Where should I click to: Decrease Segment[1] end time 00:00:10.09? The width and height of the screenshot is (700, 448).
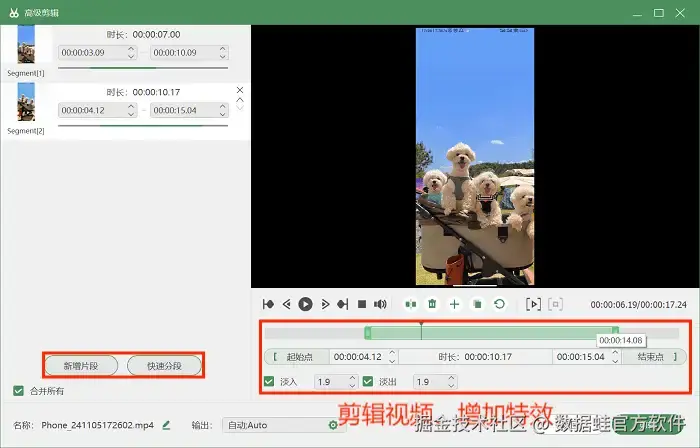(223, 56)
